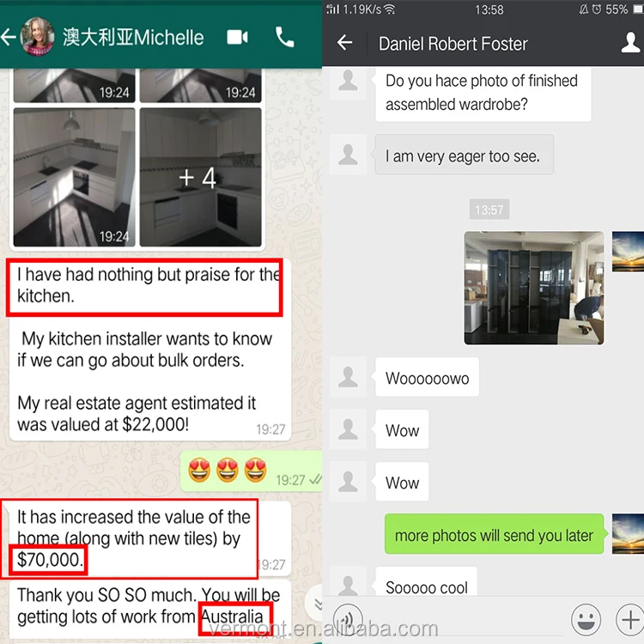Start video call with Michelle
644x644 pixels.
point(237,38)
